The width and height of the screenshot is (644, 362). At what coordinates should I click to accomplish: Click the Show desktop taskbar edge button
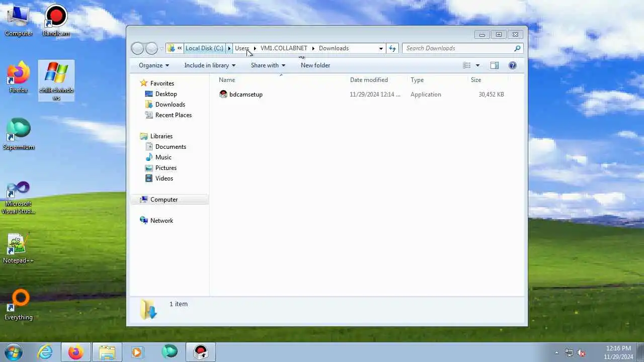click(640, 352)
